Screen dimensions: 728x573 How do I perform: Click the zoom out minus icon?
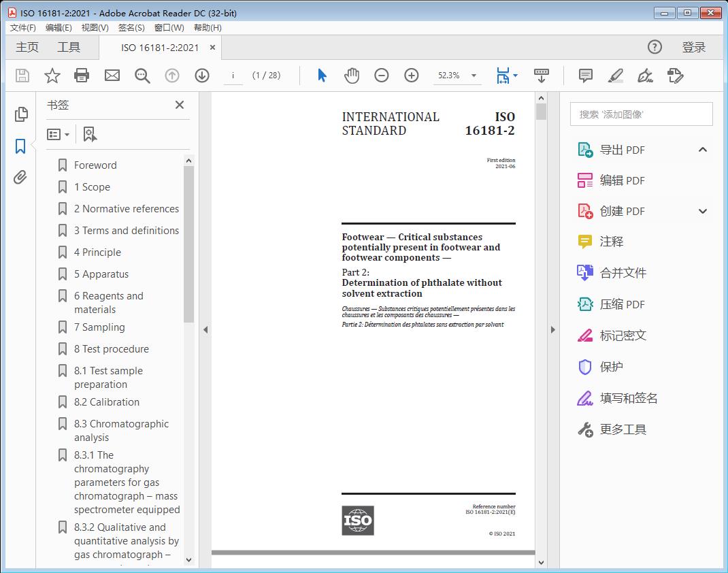382,76
